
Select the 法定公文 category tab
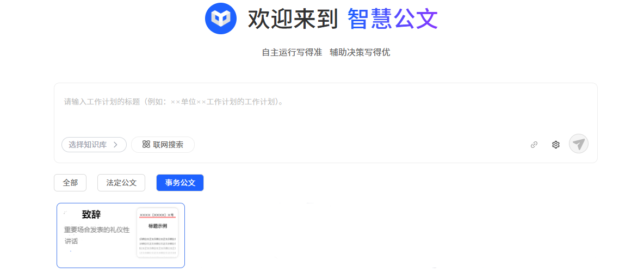tap(121, 183)
